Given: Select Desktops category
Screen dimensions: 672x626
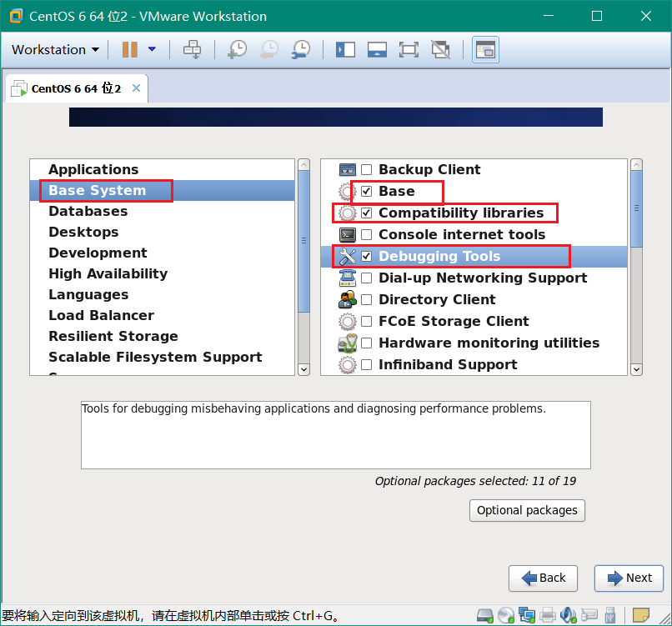Looking at the screenshot, I should click(162, 232).
